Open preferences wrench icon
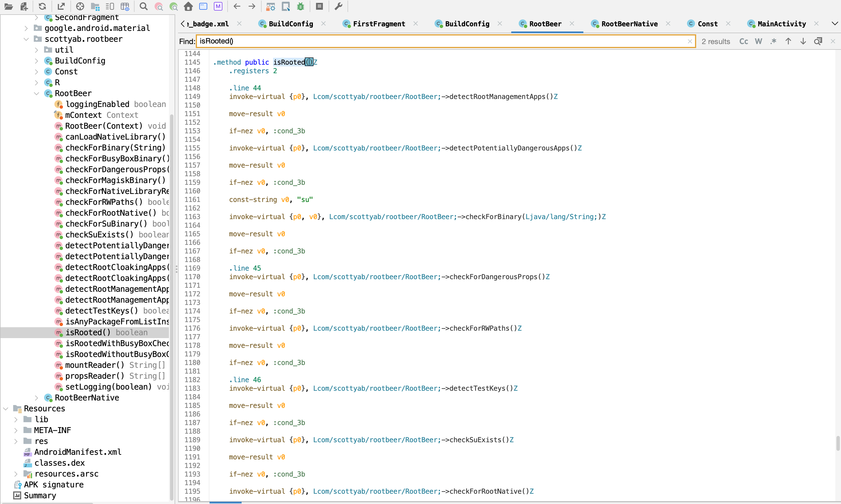 click(x=338, y=7)
